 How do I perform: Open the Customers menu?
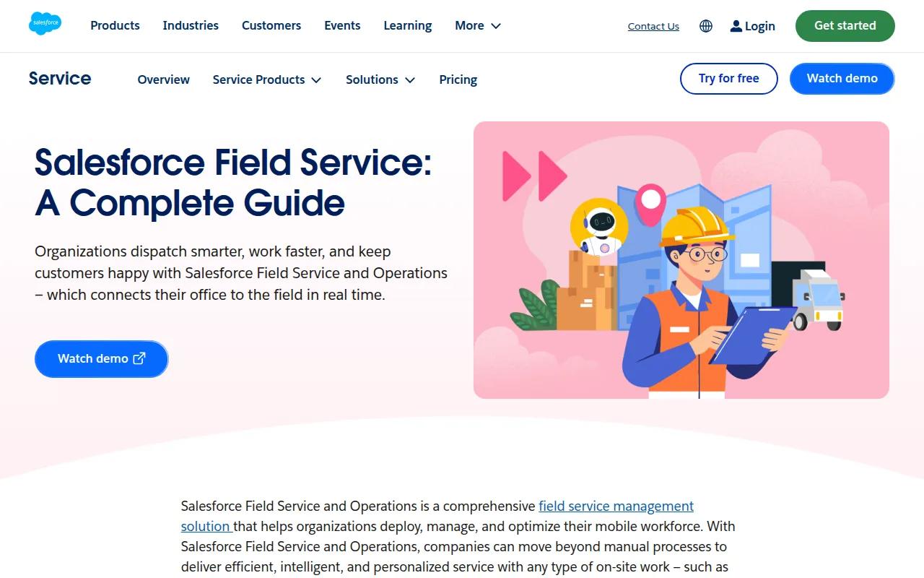[x=271, y=25]
